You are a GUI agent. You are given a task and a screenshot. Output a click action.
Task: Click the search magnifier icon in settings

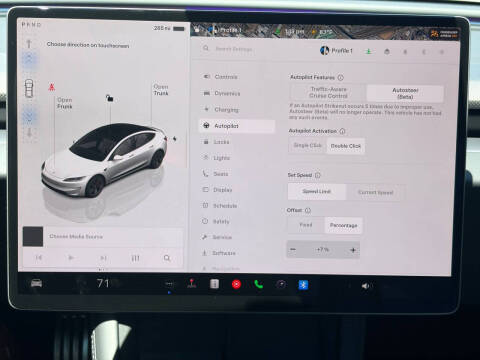(206, 49)
